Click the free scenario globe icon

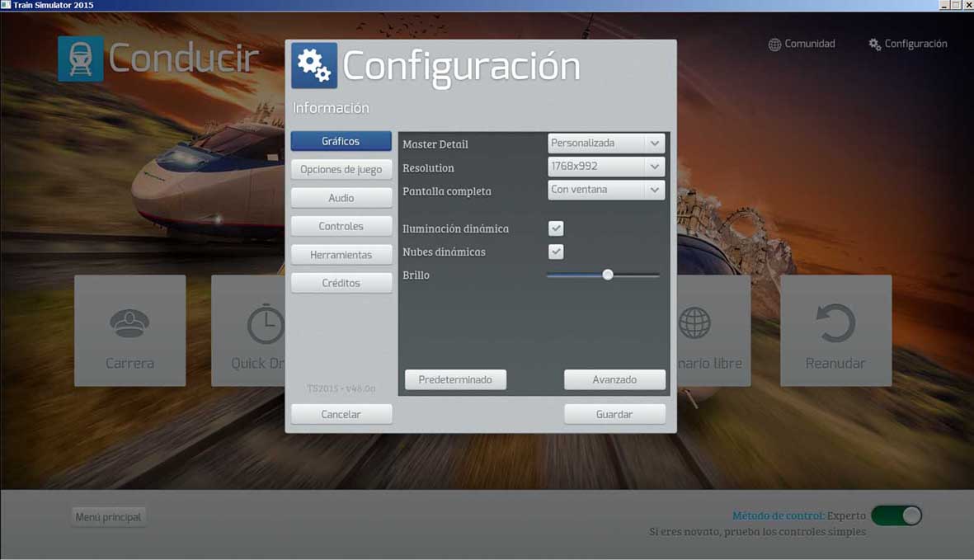coord(694,322)
